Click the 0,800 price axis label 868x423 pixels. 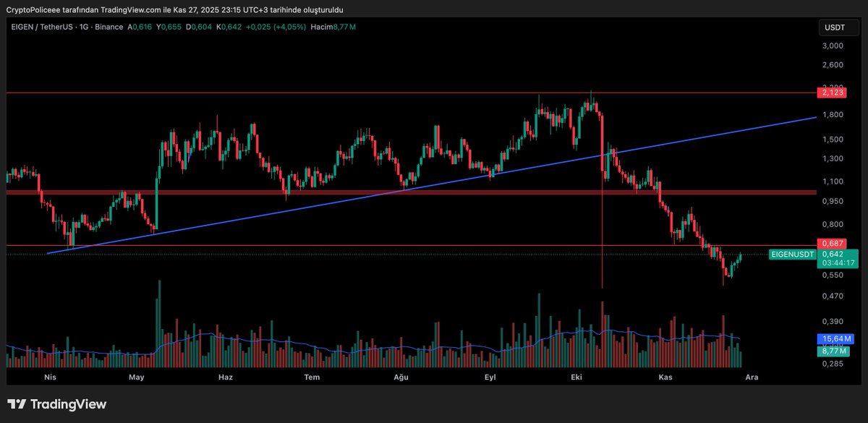[833, 225]
